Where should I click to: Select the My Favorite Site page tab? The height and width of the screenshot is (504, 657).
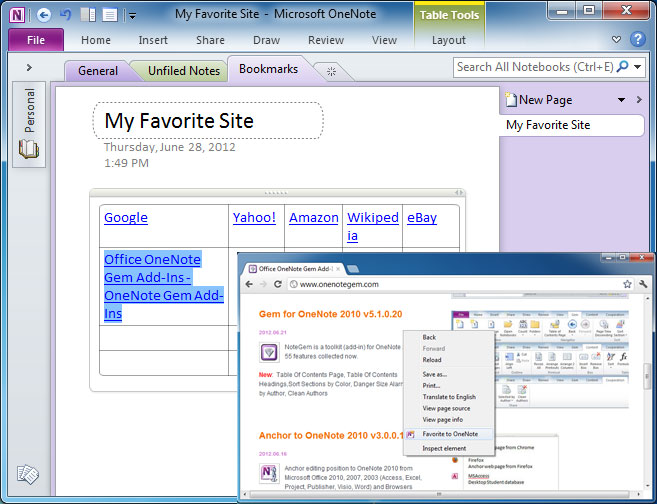click(572, 125)
